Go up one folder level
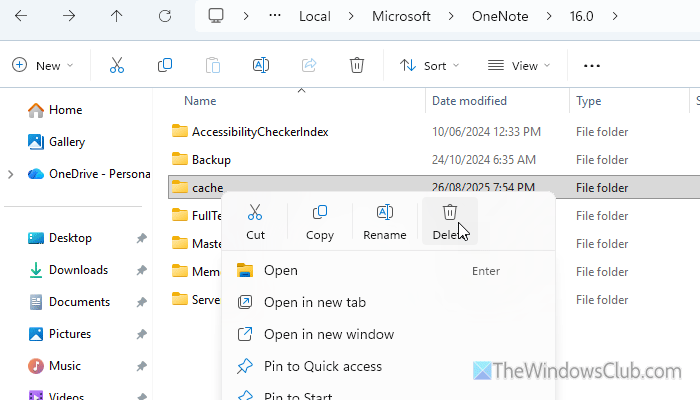Screen dimensions: 700x400 click(x=117, y=16)
